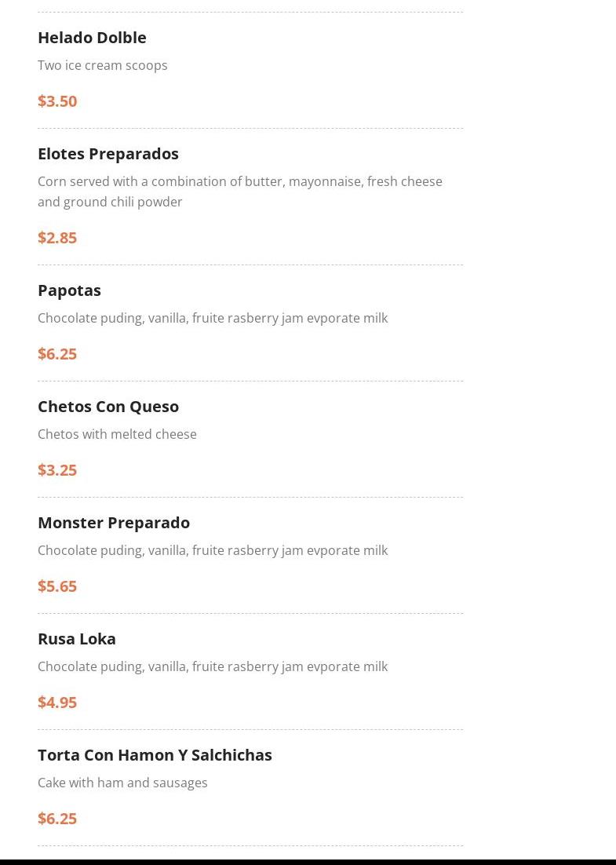Click the $6.25 price under Torta Con Hamon
Viewport: 616px width, 865px height.
tap(57, 819)
